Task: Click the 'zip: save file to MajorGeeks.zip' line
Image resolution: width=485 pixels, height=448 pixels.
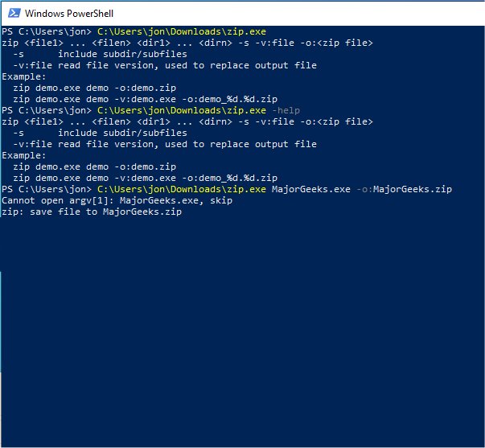Action: click(92, 212)
